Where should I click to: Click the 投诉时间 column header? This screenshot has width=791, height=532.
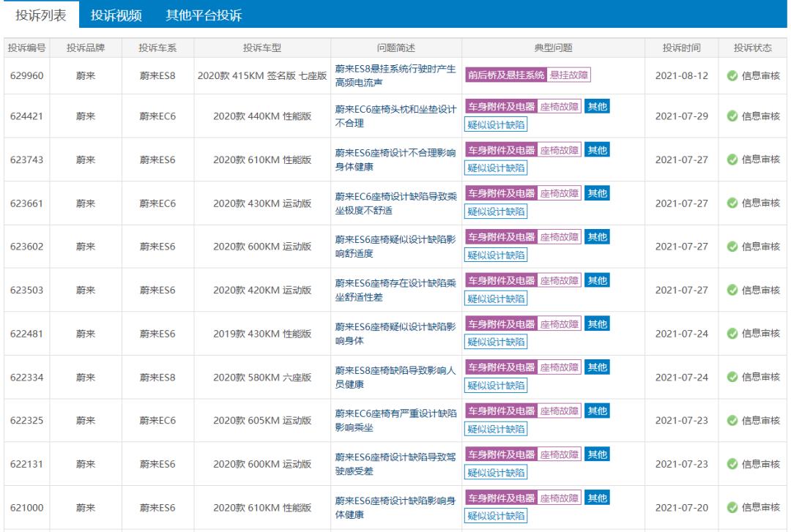(682, 48)
